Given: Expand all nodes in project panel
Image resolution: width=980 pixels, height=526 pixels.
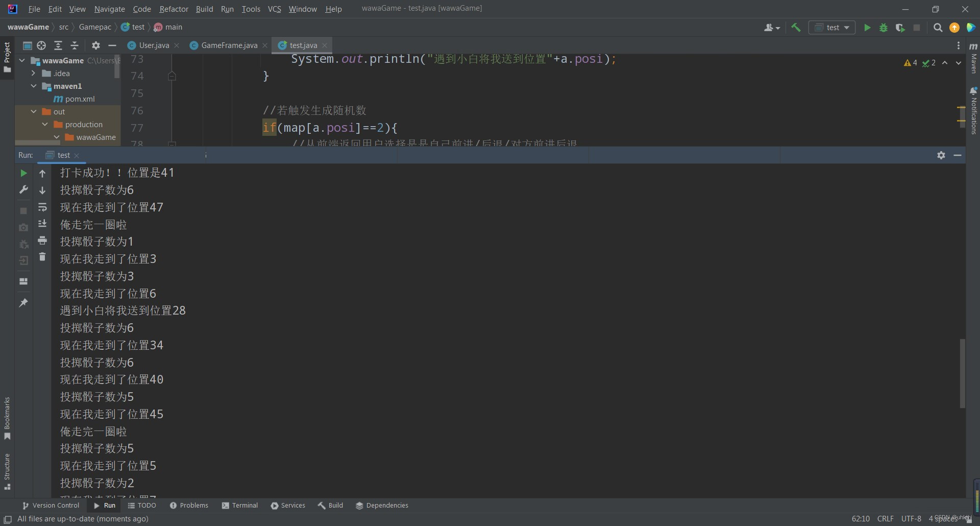Looking at the screenshot, I should coord(58,45).
